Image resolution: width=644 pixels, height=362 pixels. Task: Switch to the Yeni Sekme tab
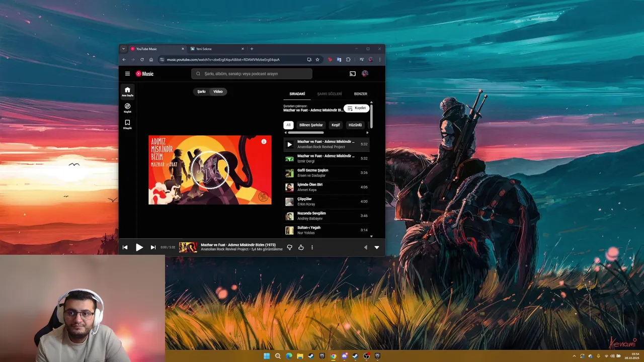217,49
